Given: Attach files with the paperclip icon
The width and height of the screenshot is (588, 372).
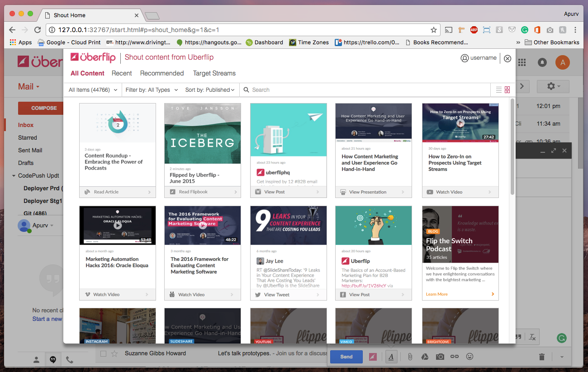Looking at the screenshot, I should coord(410,357).
